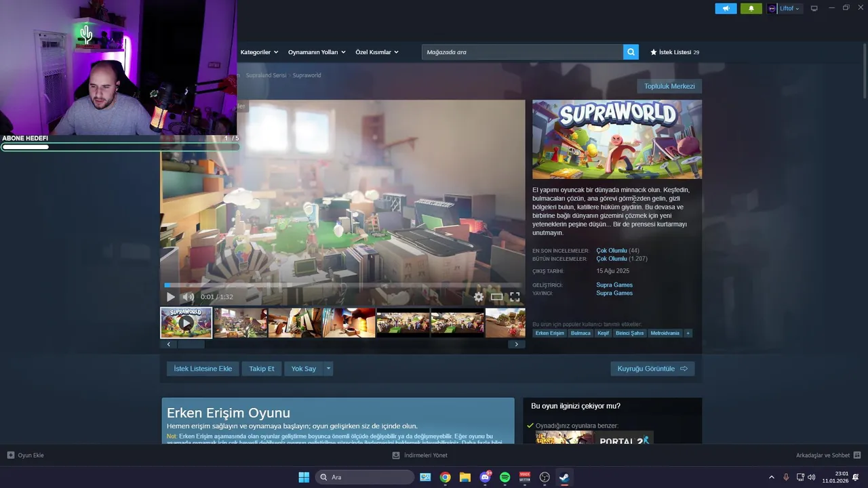Click the Yok Say button
The width and height of the screenshot is (868, 488).
[304, 369]
